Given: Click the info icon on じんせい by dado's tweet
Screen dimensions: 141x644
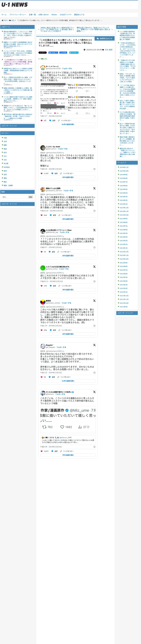Looking at the screenshot, I should tap(94, 169).
